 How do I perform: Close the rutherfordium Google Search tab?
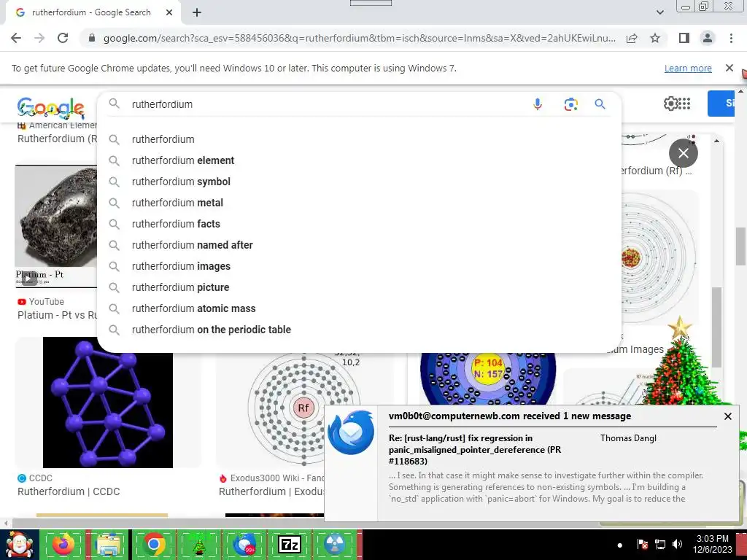tap(169, 12)
